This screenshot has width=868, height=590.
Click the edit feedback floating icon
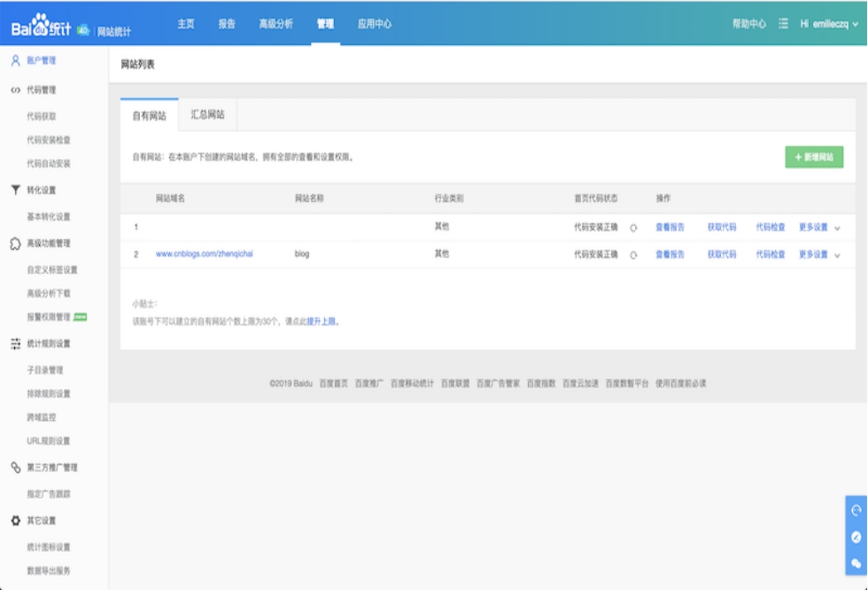click(856, 537)
